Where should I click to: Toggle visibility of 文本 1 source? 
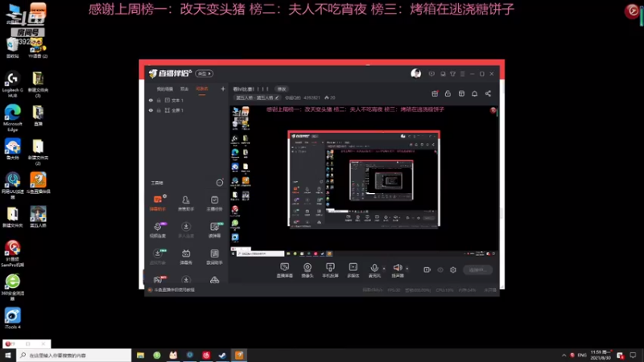[x=151, y=100]
